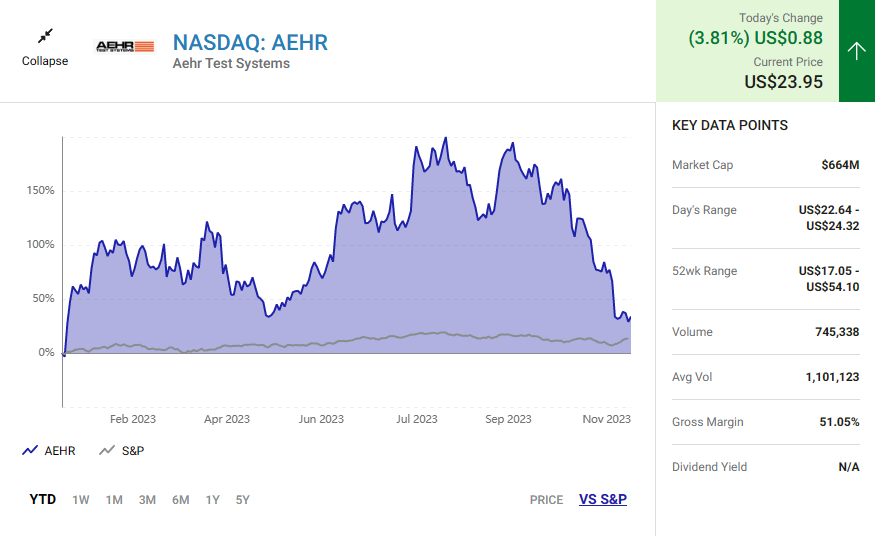Image resolution: width=875 pixels, height=536 pixels.
Task: Select the 3M time range
Action: (147, 500)
